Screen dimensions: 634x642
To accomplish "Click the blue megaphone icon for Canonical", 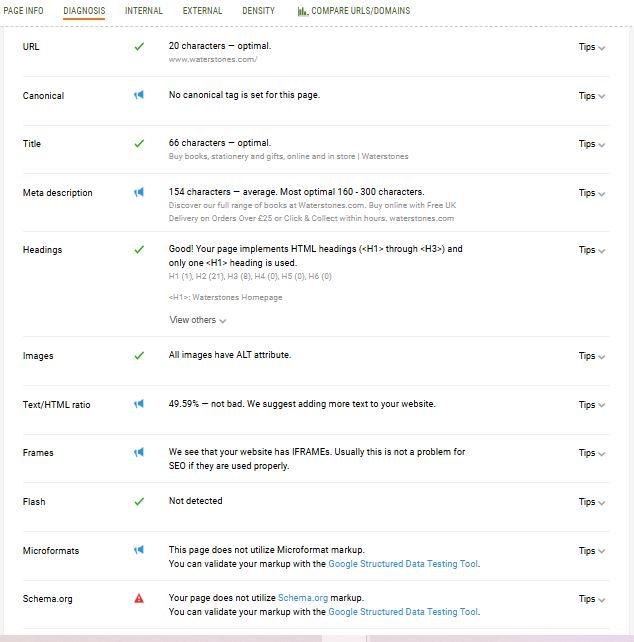I will point(139,95).
